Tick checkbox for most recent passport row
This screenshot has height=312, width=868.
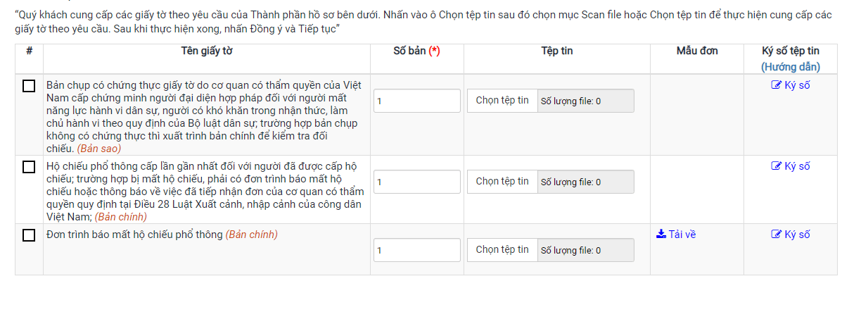29,167
